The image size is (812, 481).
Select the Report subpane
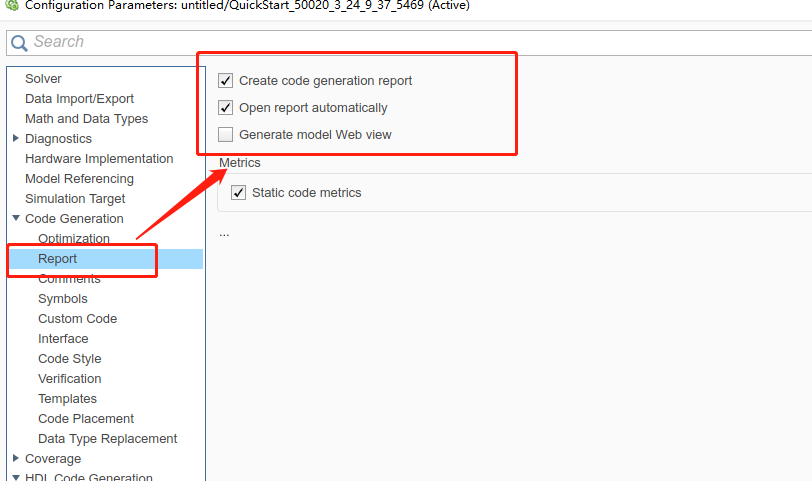click(x=57, y=259)
